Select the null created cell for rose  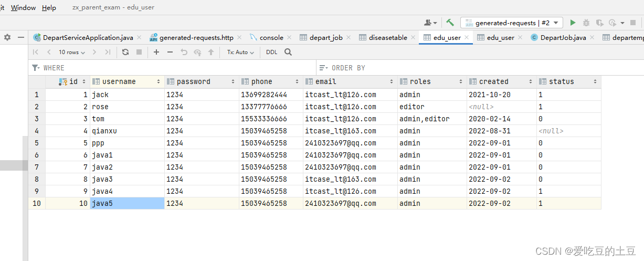(x=501, y=107)
